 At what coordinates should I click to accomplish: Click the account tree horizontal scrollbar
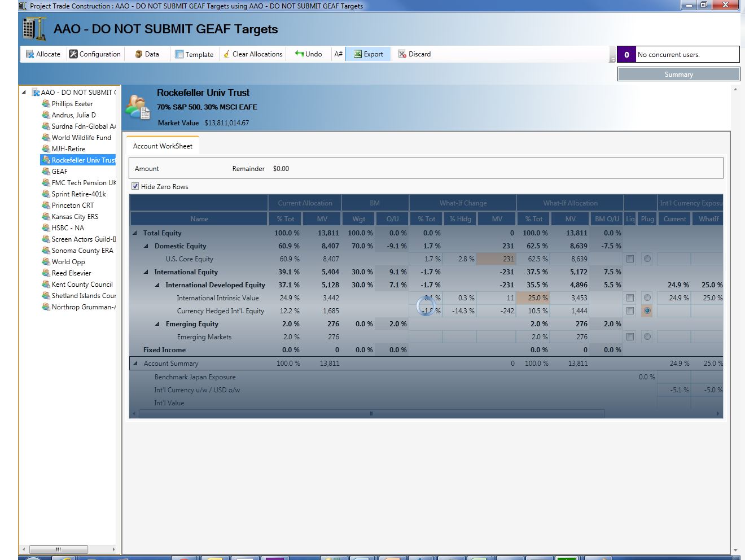click(x=58, y=549)
